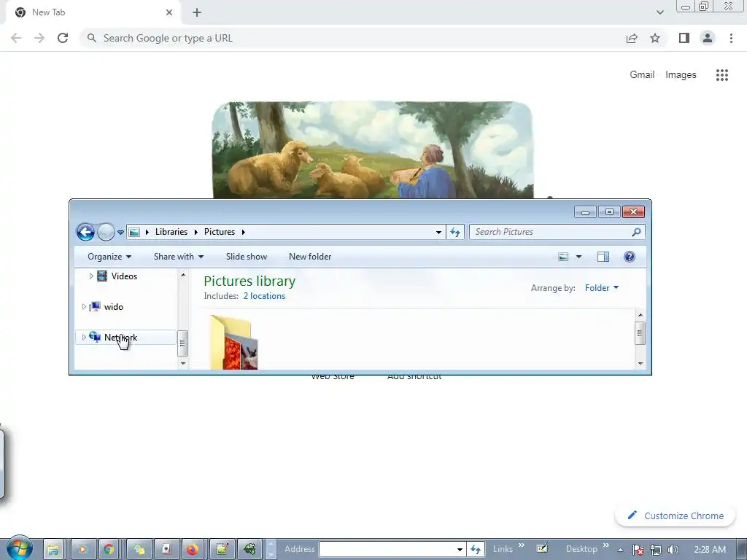Click the search magnifier in Search Pictures
The height and width of the screenshot is (560, 747).
coord(636,232)
